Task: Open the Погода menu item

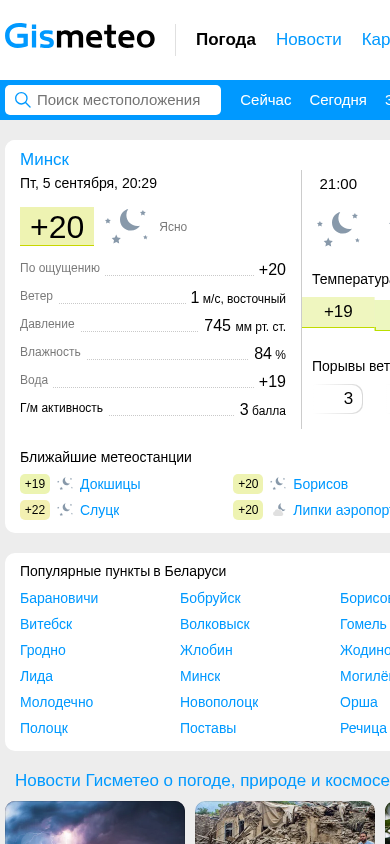Action: (x=226, y=39)
